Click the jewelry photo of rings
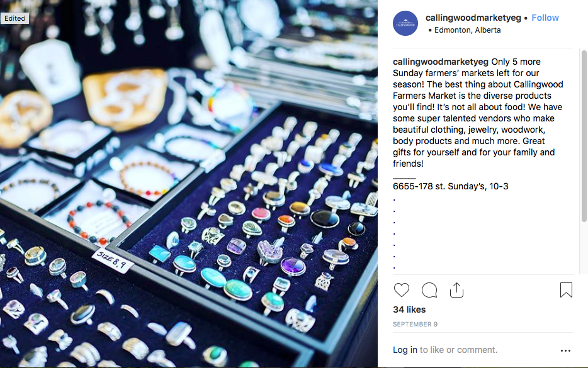 tap(189, 184)
